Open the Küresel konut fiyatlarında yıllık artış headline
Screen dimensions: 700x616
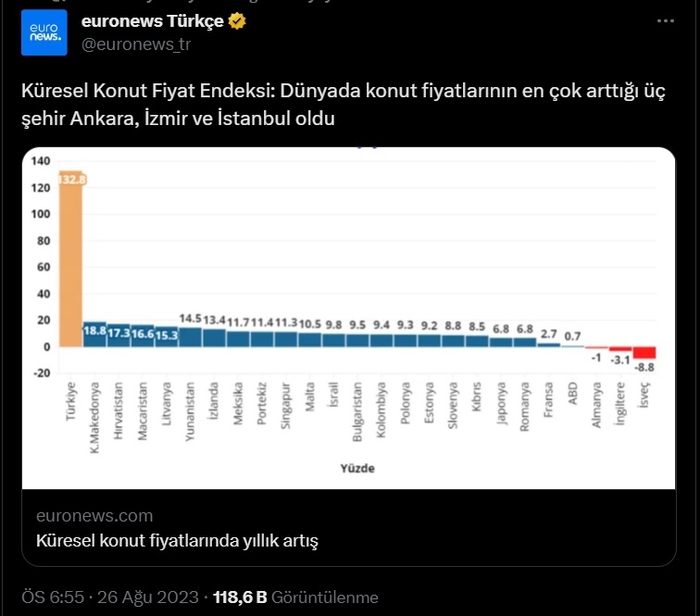pos(177,541)
